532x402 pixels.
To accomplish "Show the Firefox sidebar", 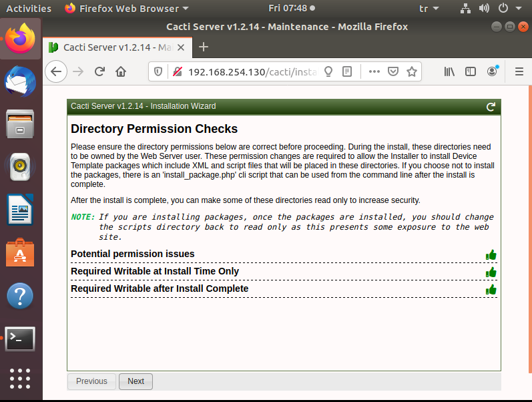I will tap(471, 71).
